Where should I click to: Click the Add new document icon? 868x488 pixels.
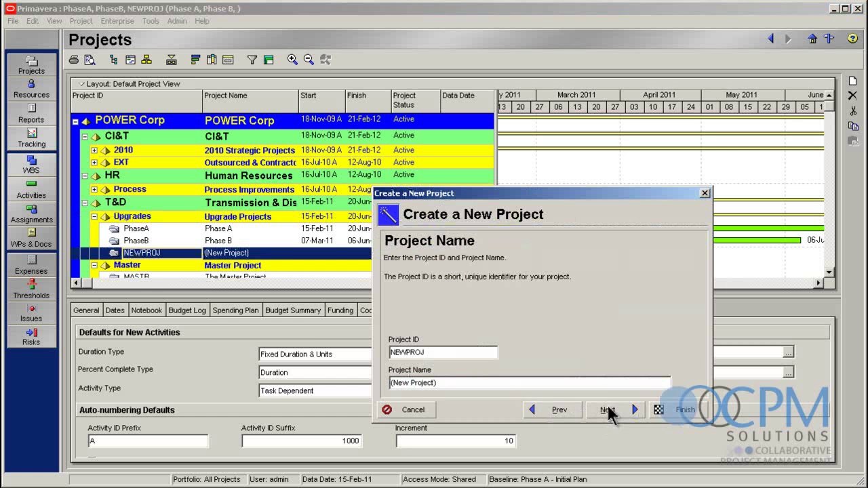(x=853, y=81)
